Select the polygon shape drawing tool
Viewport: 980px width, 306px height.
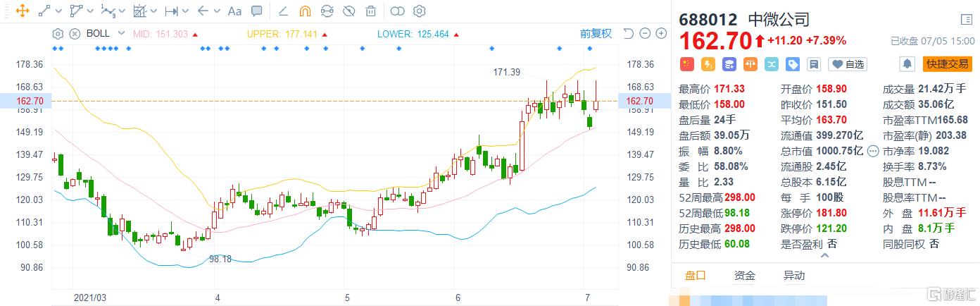(75, 11)
